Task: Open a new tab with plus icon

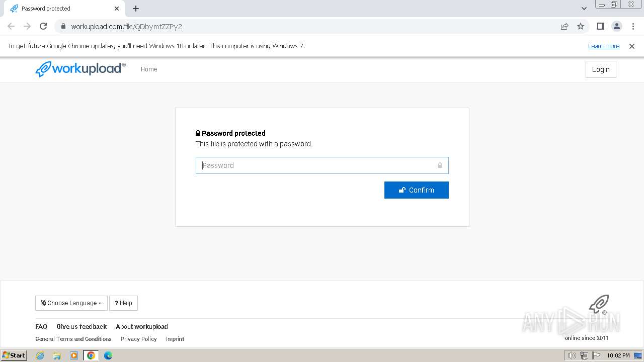Action: [x=136, y=9]
